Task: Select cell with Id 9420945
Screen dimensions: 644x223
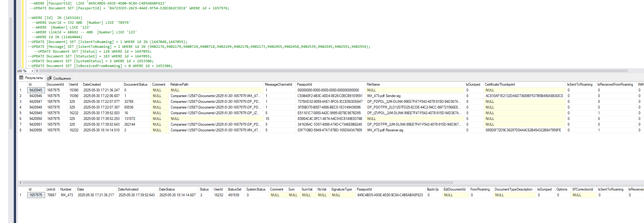Action: [36, 90]
